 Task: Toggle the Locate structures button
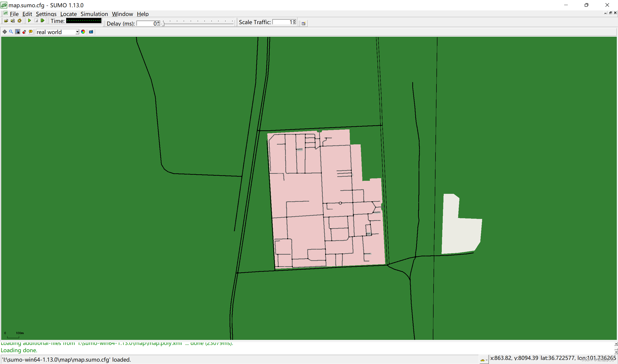(18, 32)
